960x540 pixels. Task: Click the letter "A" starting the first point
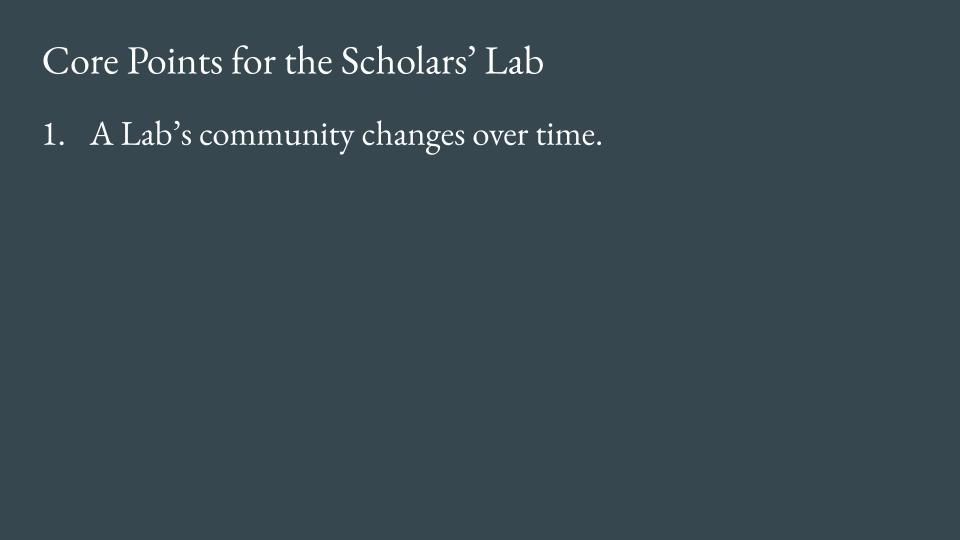(x=100, y=134)
